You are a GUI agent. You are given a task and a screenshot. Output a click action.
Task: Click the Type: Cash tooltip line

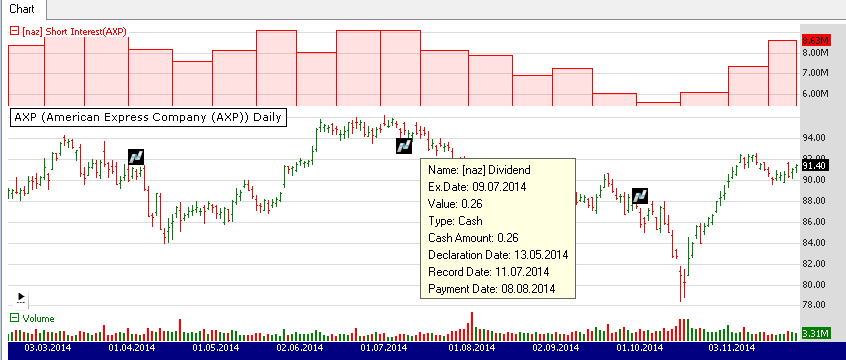[x=455, y=221]
